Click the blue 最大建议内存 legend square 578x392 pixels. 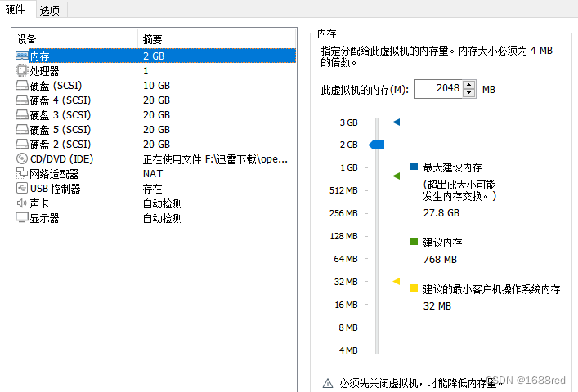[x=414, y=167]
